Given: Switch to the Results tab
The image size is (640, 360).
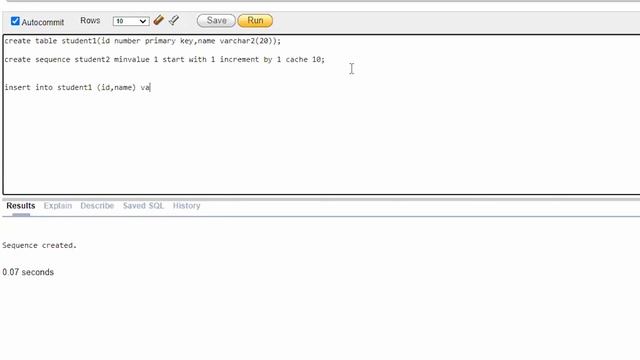Looking at the screenshot, I should tap(20, 206).
